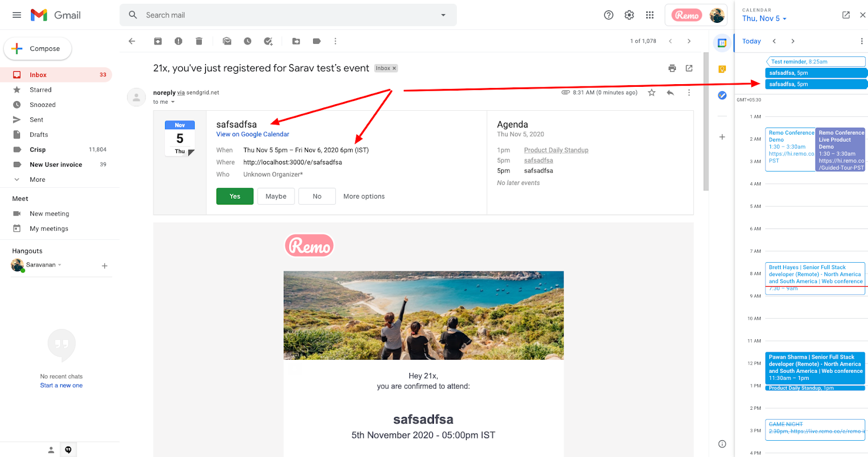Viewport: 868px width, 457px height.
Task: Start a New meeting
Action: (x=49, y=214)
